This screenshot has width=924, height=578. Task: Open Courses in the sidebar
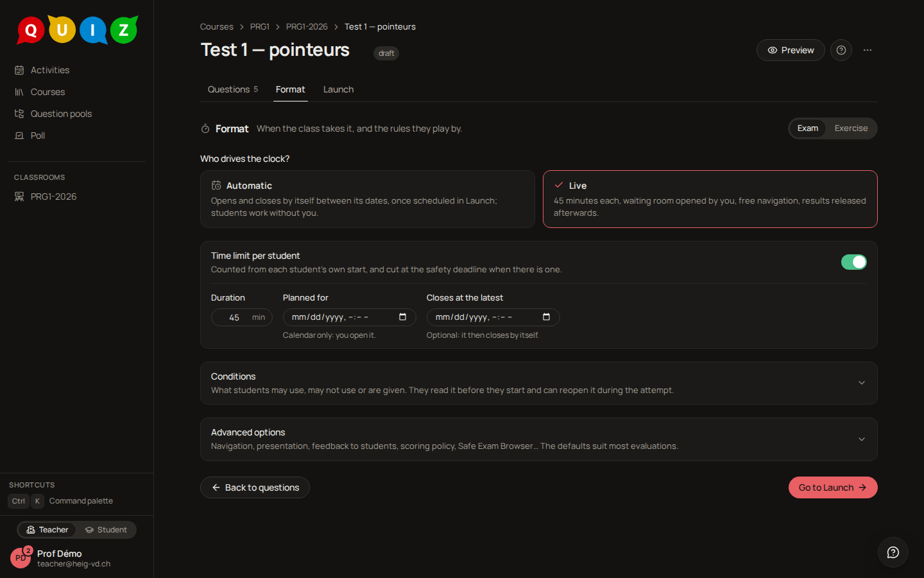(77, 92)
